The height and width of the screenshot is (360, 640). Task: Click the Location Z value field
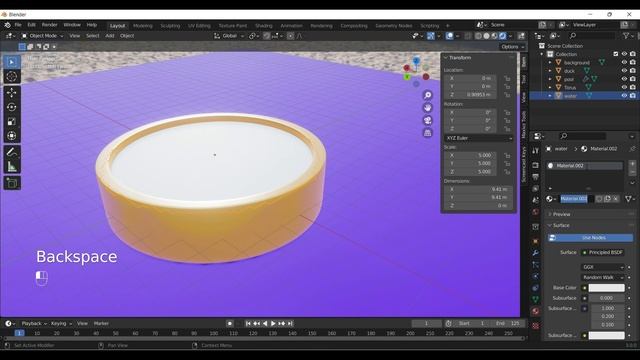(x=470, y=95)
